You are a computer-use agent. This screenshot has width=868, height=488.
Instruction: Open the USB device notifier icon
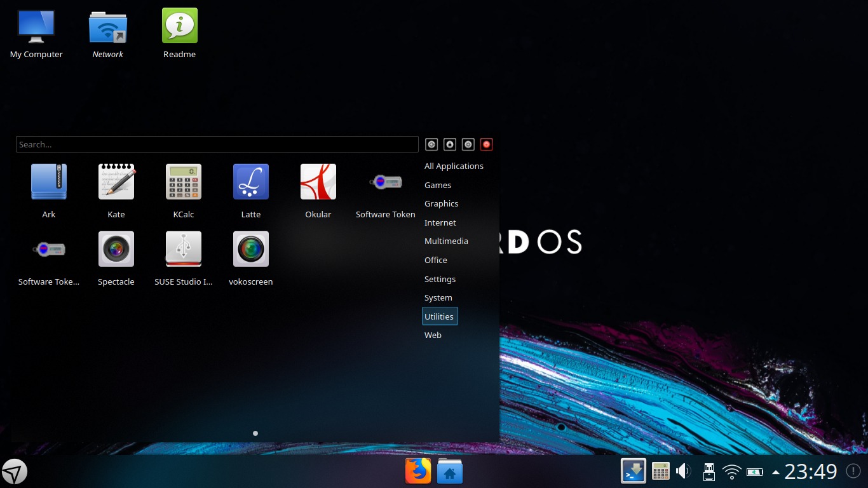tap(709, 471)
